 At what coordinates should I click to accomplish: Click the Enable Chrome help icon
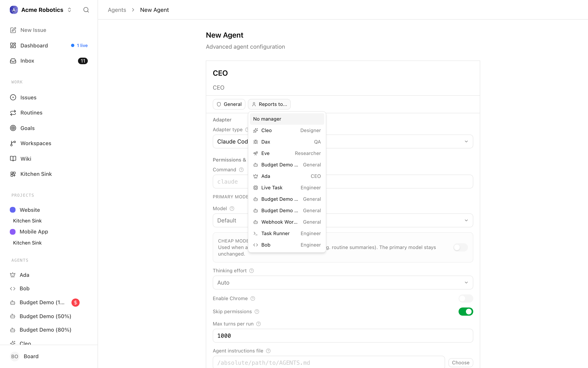pyautogui.click(x=253, y=298)
